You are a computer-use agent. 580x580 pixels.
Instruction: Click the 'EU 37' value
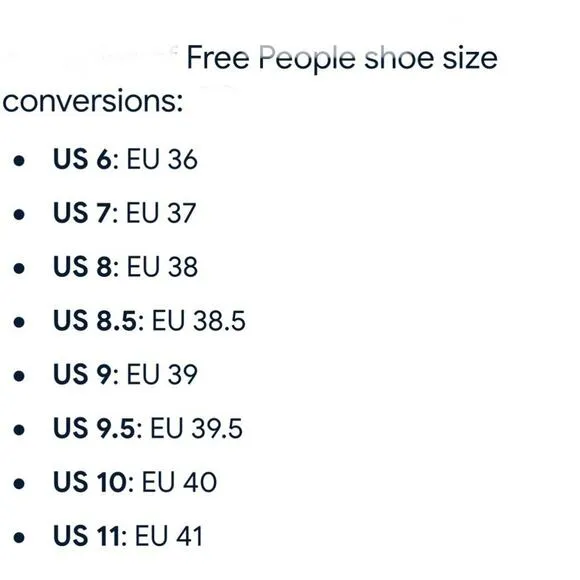[161, 213]
